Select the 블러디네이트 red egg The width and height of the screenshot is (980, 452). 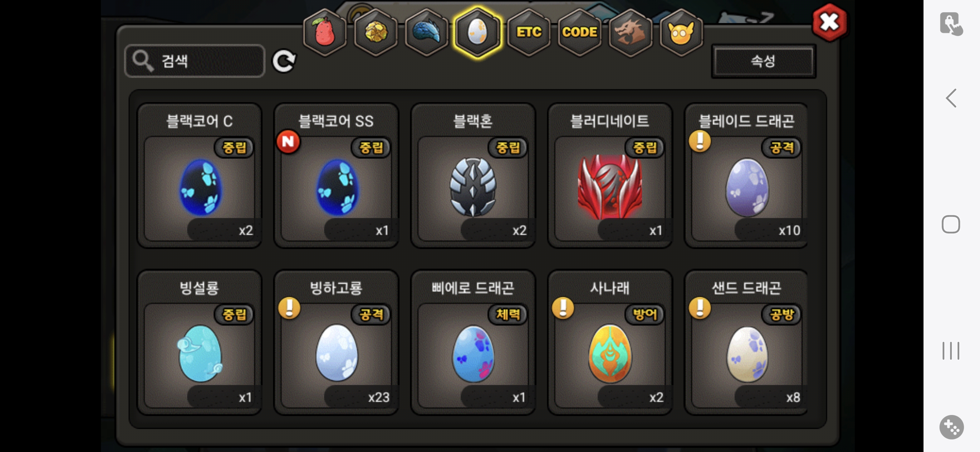609,176
